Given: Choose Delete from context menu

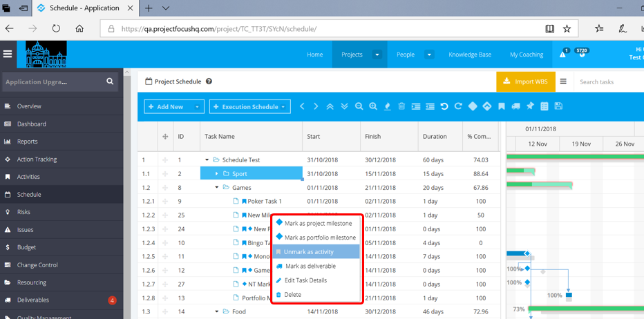Looking at the screenshot, I should pos(316,294).
